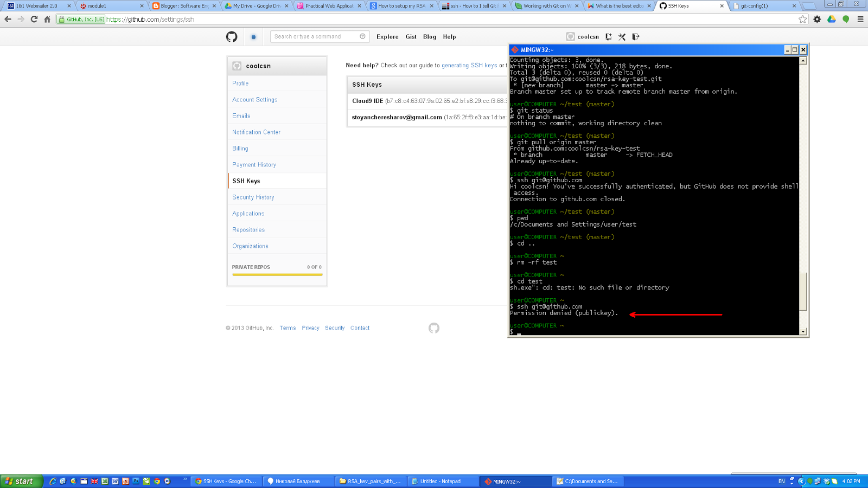Focus the GitHub search command field
Image resolution: width=868 pixels, height=488 pixels.
pos(320,36)
